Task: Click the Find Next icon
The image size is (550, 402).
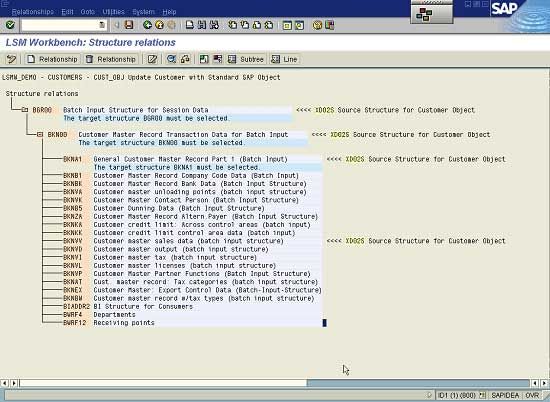Action: pos(214,25)
